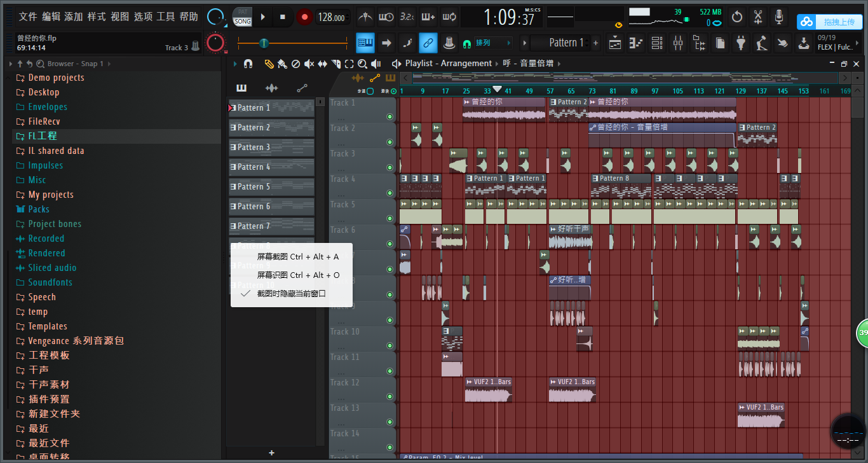The height and width of the screenshot is (463, 868).
Task: Select the Mute tool in playlist toolbar
Action: 309,64
